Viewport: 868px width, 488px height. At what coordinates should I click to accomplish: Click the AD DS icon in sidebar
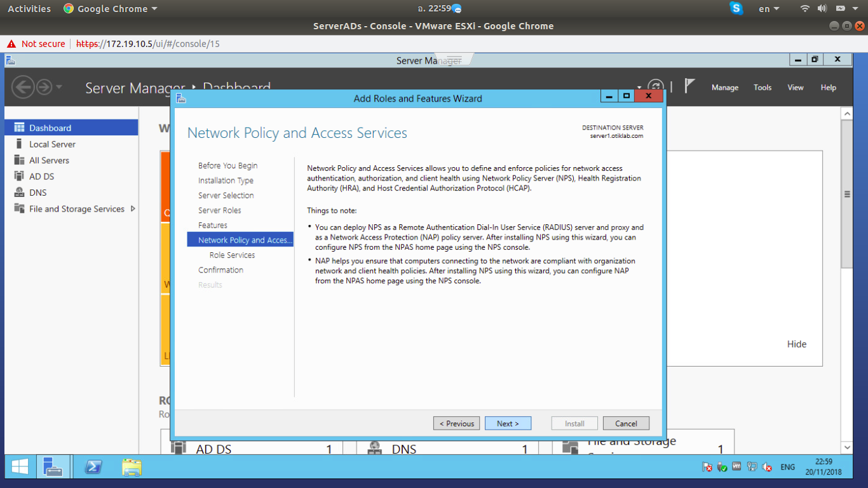[x=19, y=177]
